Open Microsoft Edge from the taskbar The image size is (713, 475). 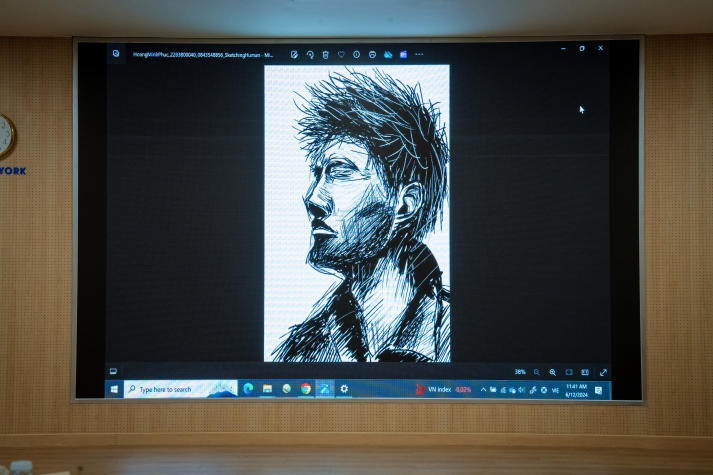click(x=248, y=389)
